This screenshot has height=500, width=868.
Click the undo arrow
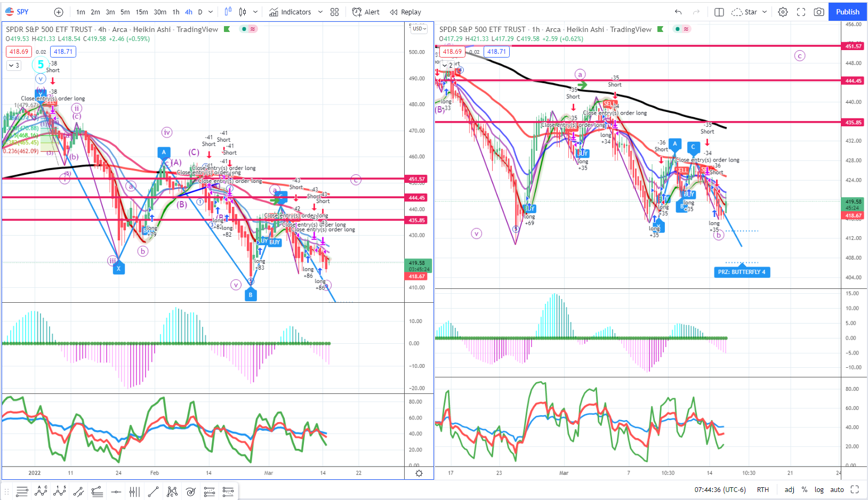pos(678,12)
